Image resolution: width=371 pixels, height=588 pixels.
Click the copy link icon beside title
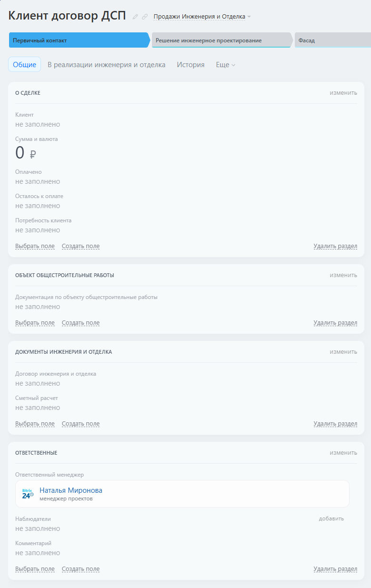(145, 17)
